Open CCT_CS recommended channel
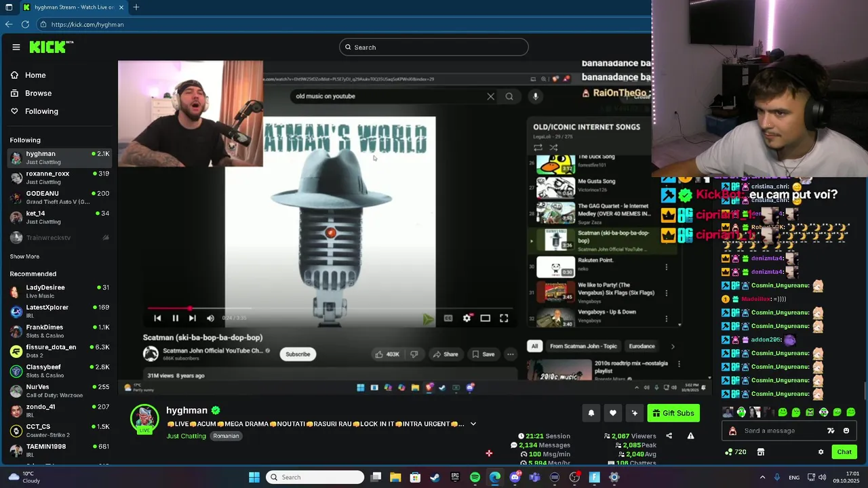 pos(60,430)
